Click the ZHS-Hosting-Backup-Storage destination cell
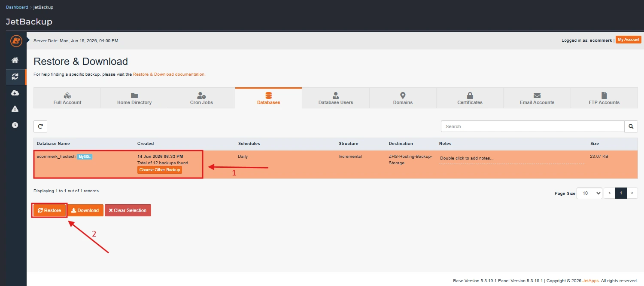The image size is (644, 286). coord(410,160)
